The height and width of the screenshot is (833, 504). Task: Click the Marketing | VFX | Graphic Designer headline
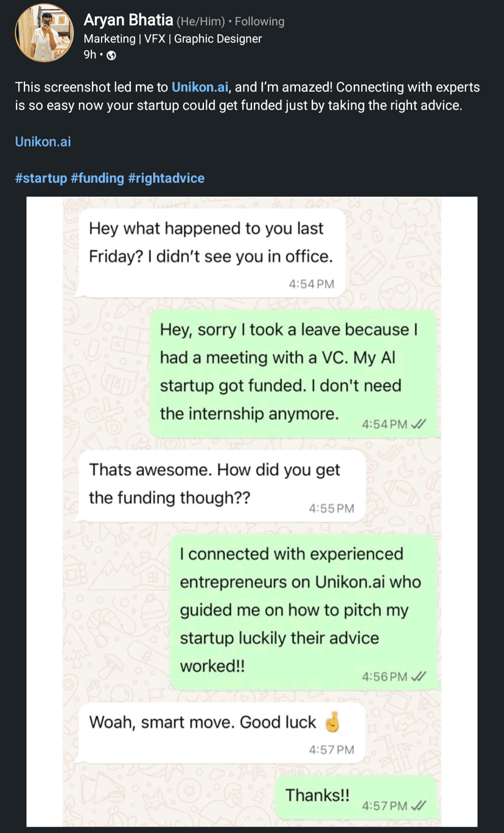point(172,38)
